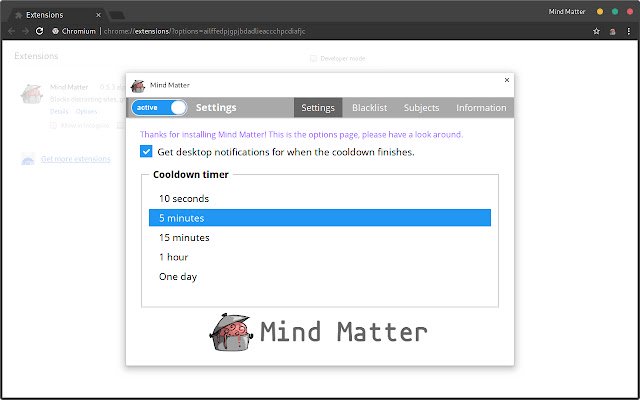Screen dimensions: 640x400
Task: Choose 1 hour cooldown
Action: (320, 257)
